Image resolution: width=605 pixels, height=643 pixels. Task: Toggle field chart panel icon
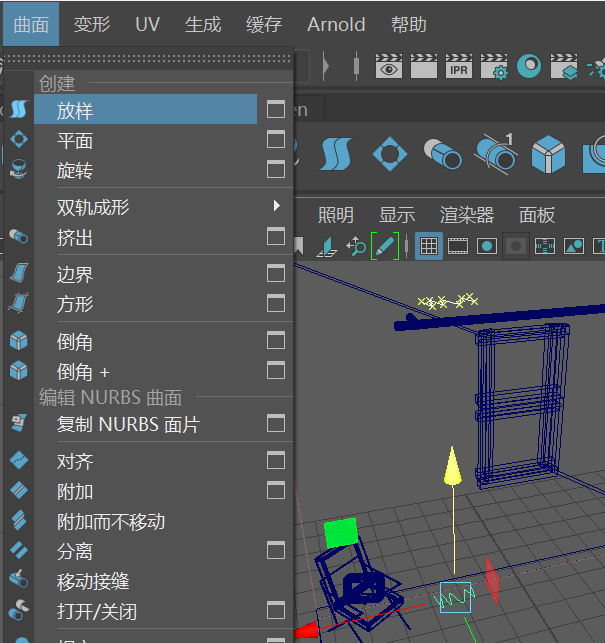545,246
